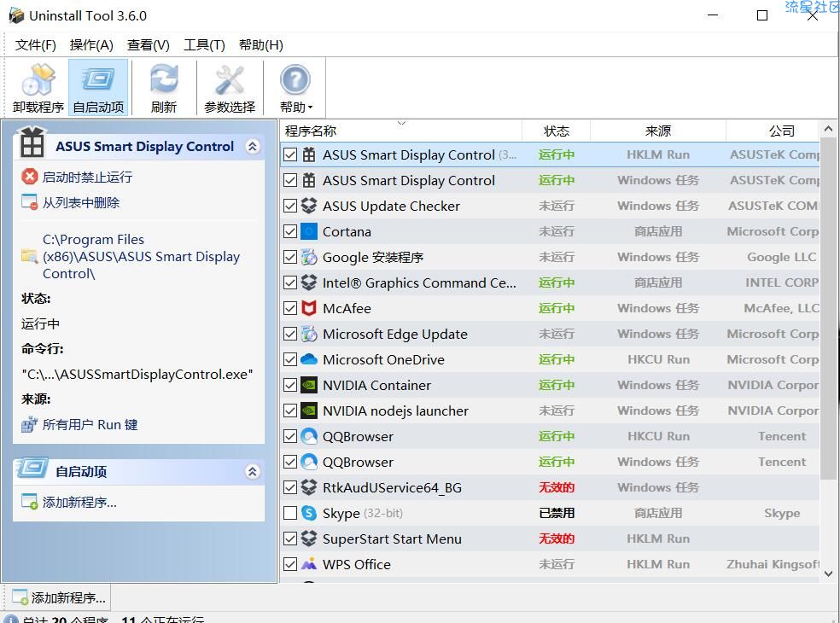
Task: Click the vertical scrollbar thumb
Action: point(828,308)
